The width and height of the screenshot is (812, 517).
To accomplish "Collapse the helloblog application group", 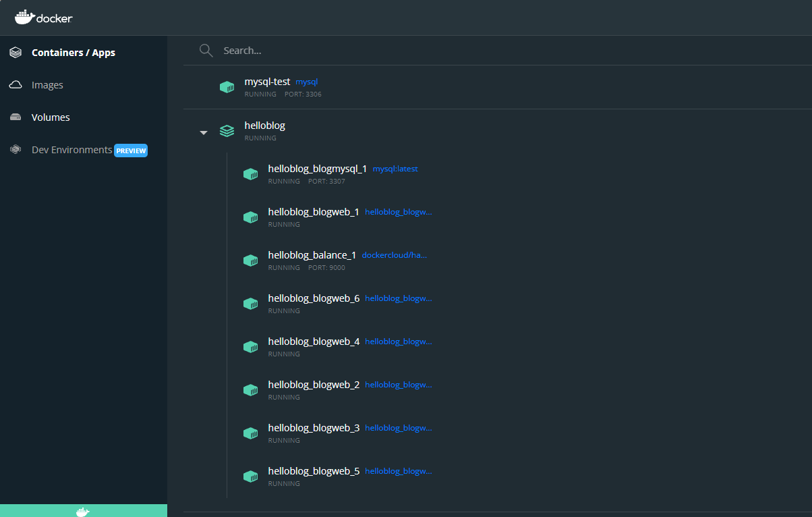I will [203, 132].
